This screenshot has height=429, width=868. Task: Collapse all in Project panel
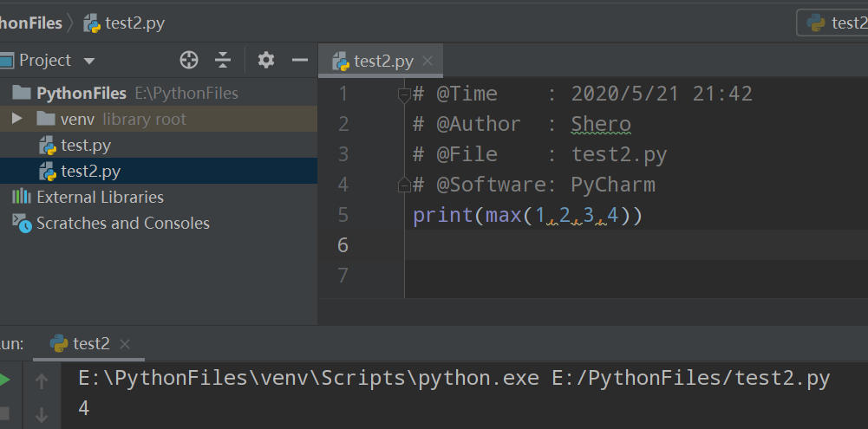click(223, 60)
